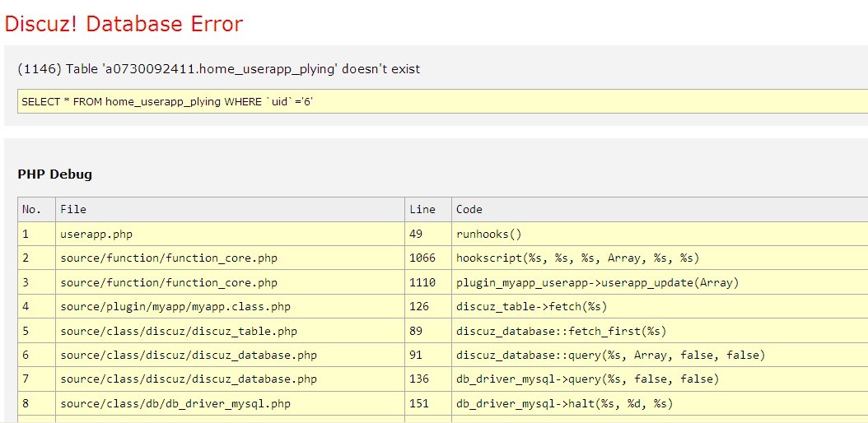This screenshot has height=423, width=868.
Task: Click line number 91 cell
Action: pos(428,355)
